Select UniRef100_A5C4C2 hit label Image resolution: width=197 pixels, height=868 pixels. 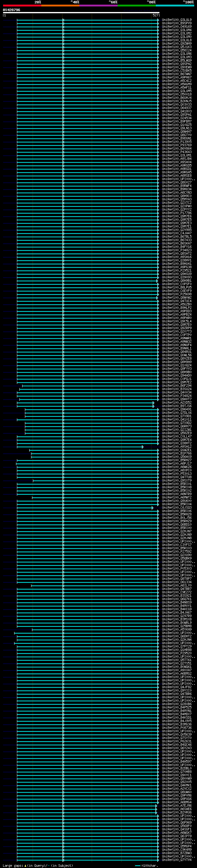coord(177,81)
